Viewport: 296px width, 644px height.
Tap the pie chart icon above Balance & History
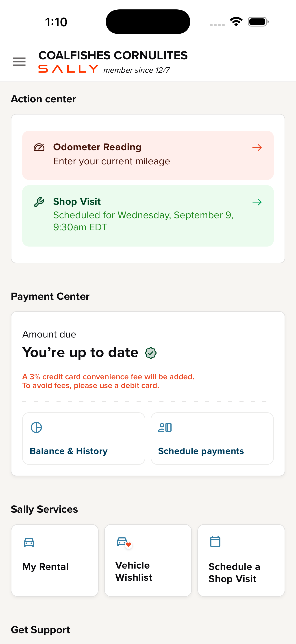click(36, 427)
